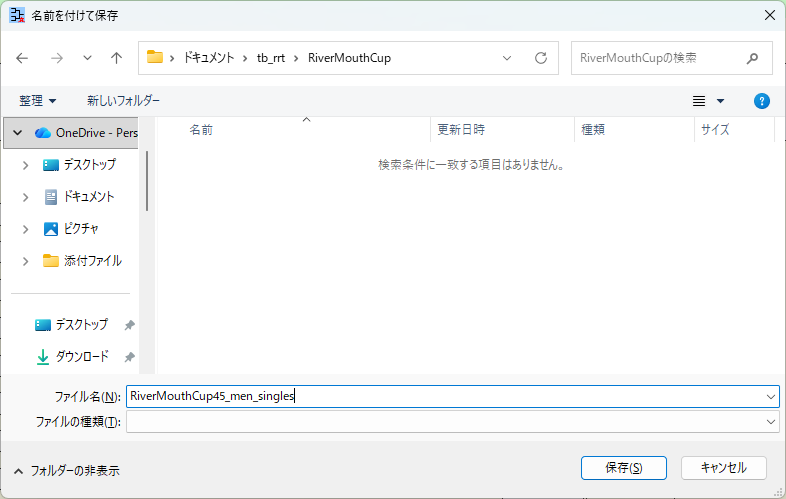786x499 pixels.
Task: Go up one folder level
Action: click(x=116, y=58)
